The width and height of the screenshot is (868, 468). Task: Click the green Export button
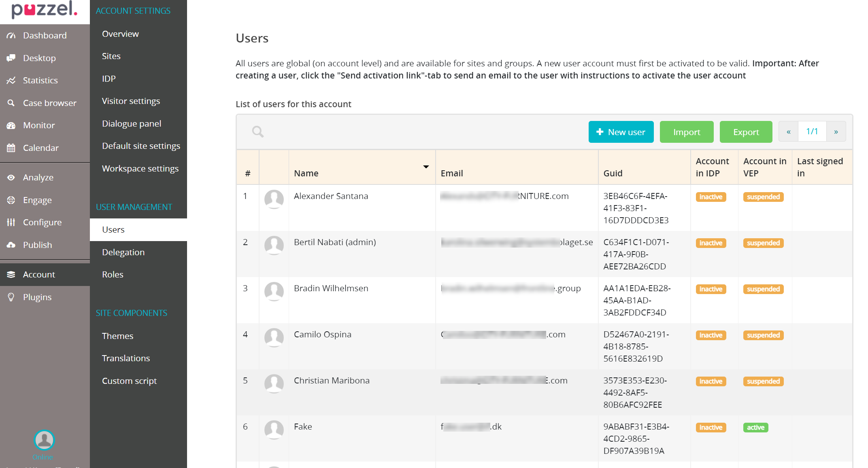click(x=746, y=132)
